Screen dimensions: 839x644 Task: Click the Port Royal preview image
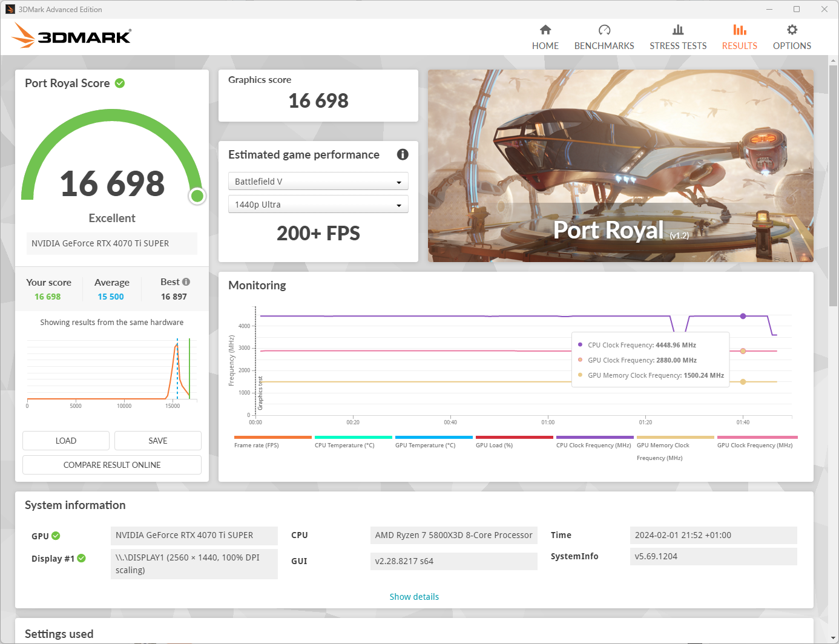click(x=620, y=166)
